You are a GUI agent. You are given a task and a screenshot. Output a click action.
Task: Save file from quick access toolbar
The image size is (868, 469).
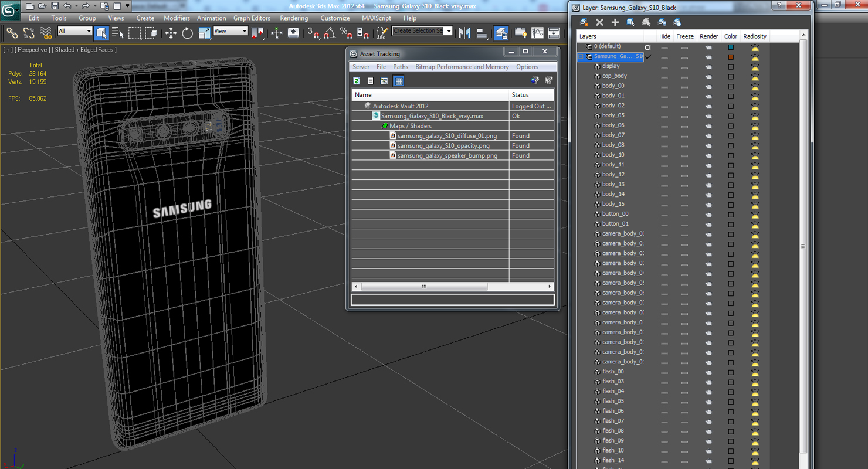[55, 6]
